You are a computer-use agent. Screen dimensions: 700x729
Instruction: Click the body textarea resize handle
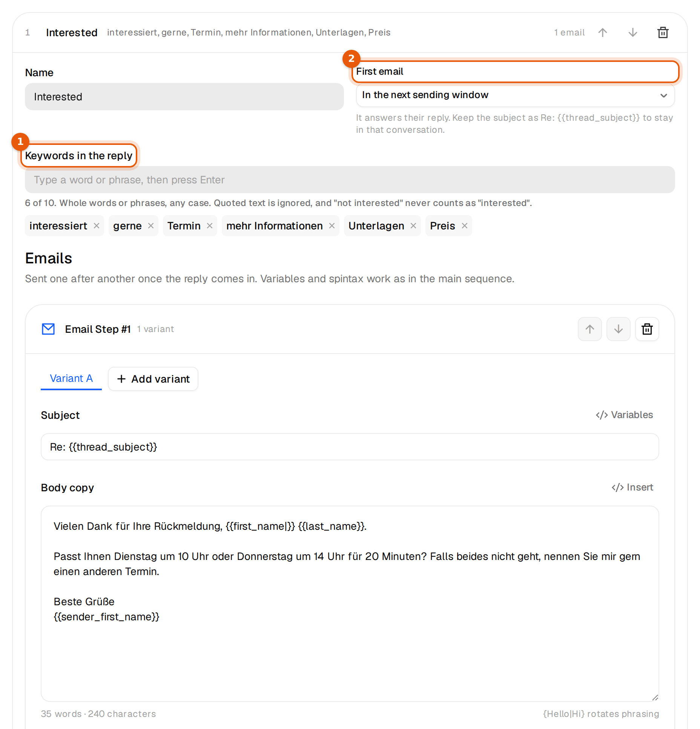click(x=655, y=698)
